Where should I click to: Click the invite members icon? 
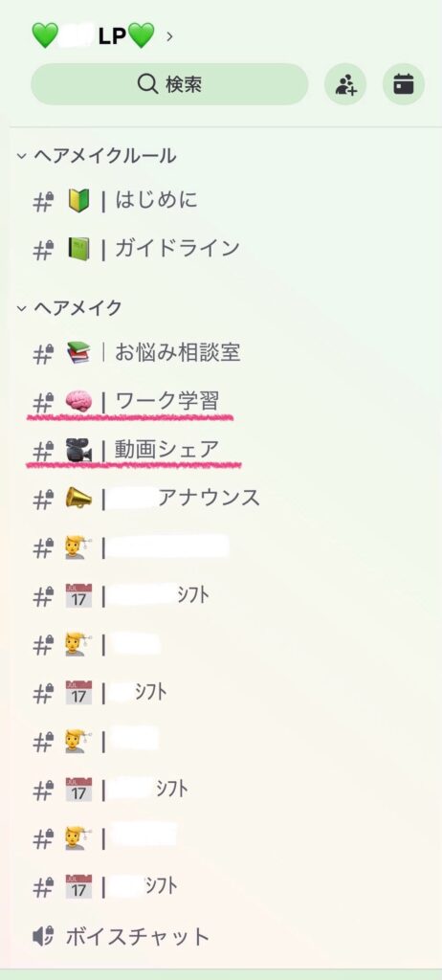coord(345,84)
